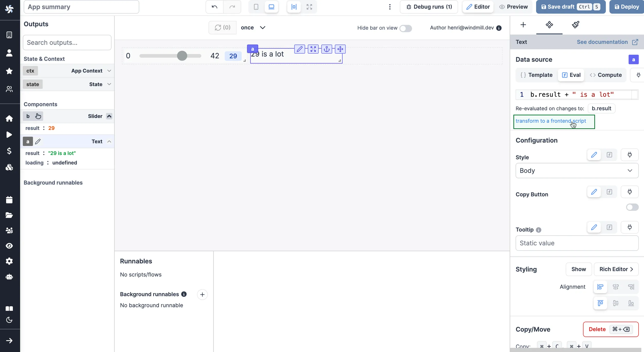Open the Style Body dropdown
644x352 pixels.
point(577,170)
